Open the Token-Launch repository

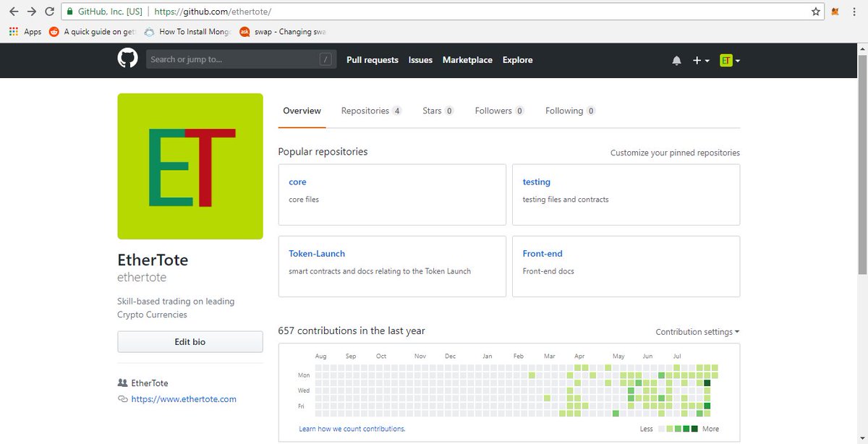[317, 254]
